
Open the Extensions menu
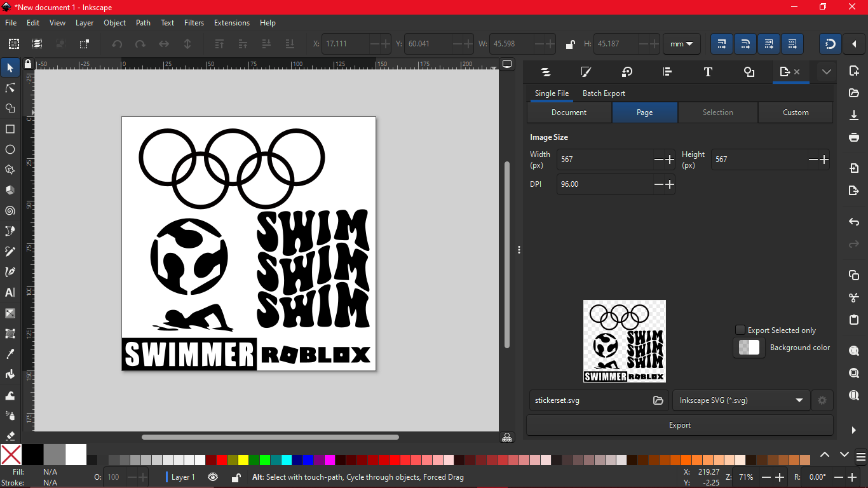click(x=232, y=22)
